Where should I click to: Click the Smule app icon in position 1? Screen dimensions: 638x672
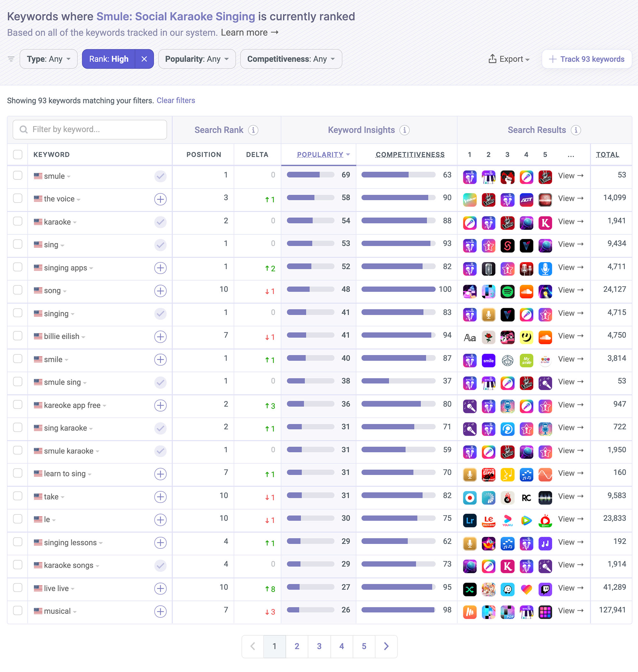470,177
